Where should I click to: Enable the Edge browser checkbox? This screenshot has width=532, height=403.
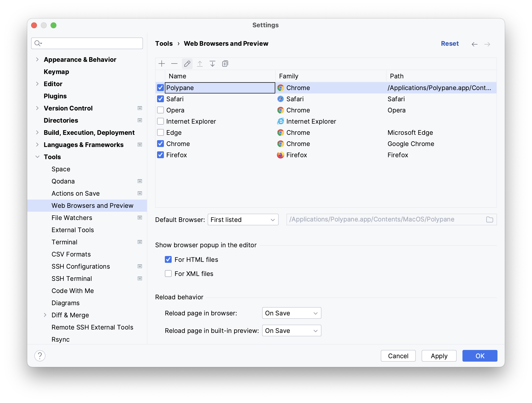(160, 132)
